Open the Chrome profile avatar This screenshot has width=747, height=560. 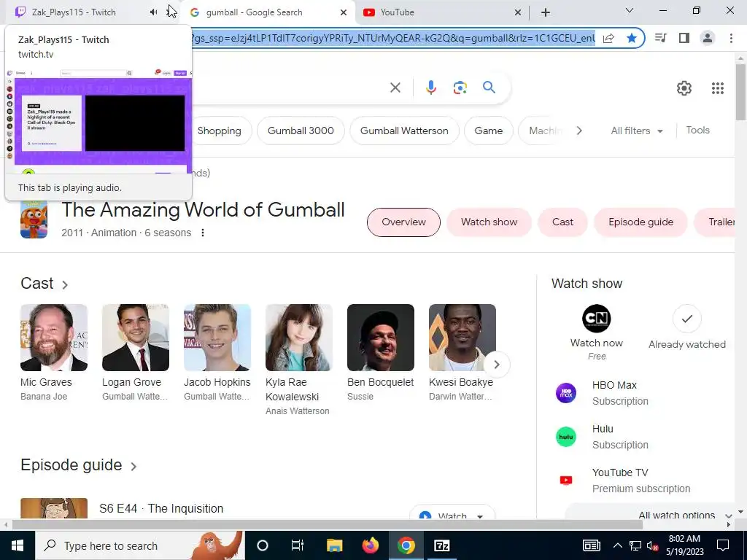[x=708, y=38]
